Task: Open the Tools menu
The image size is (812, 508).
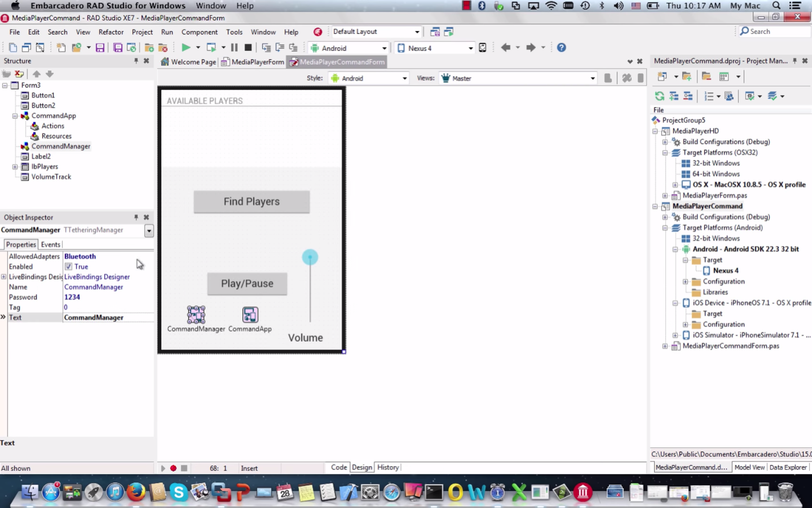Action: [235, 32]
